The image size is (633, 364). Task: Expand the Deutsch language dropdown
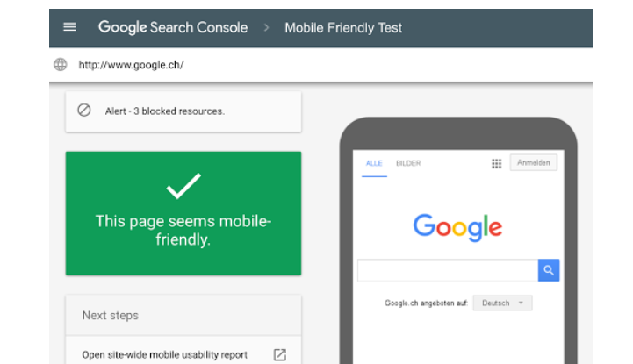(x=502, y=303)
